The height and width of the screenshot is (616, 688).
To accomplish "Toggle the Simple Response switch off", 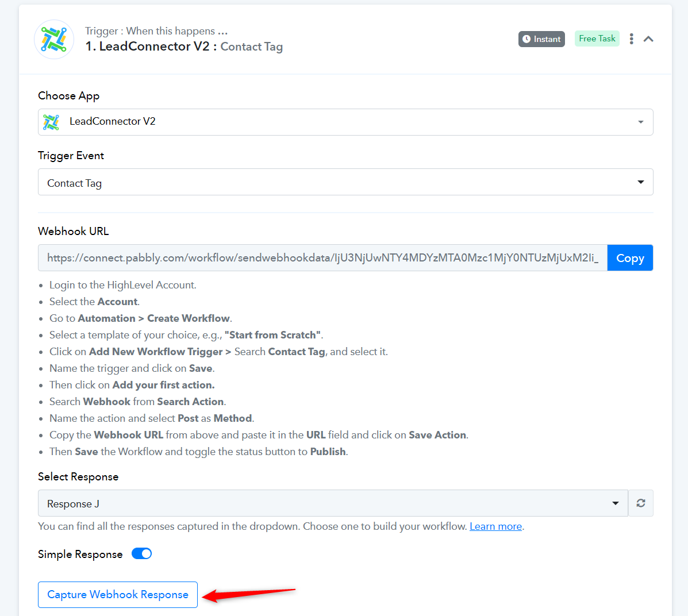I will click(x=142, y=554).
